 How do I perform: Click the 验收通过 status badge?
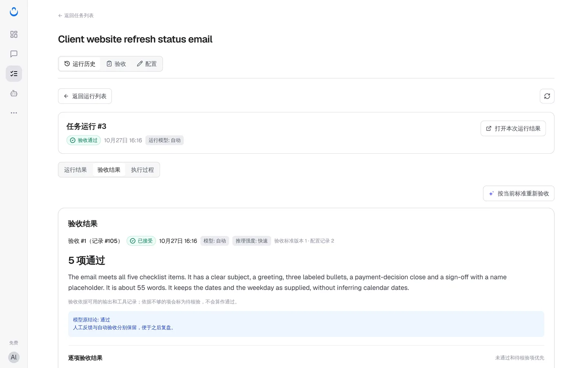point(84,140)
